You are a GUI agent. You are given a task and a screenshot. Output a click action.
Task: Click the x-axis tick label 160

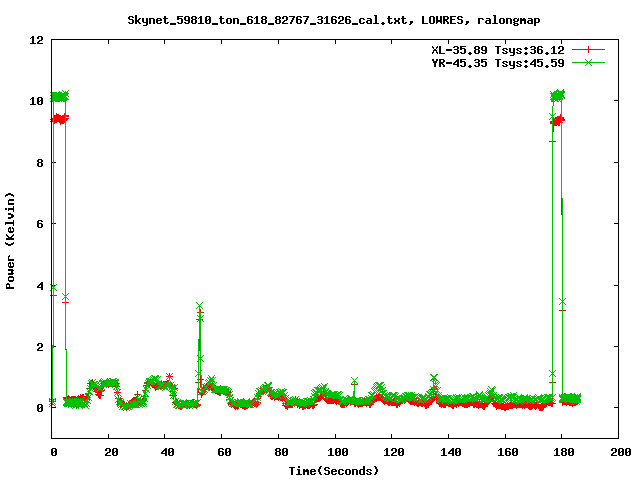coord(508,452)
